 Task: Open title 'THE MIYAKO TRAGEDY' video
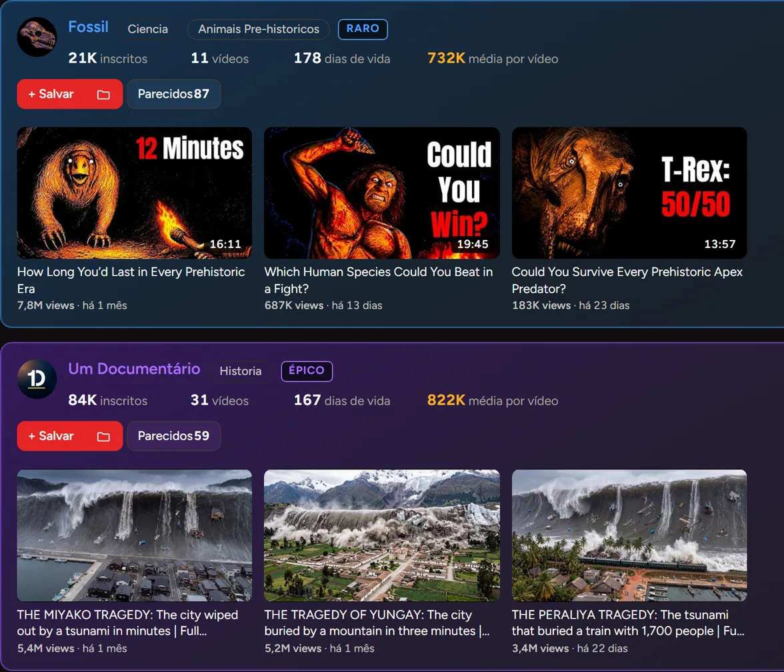coord(127,623)
